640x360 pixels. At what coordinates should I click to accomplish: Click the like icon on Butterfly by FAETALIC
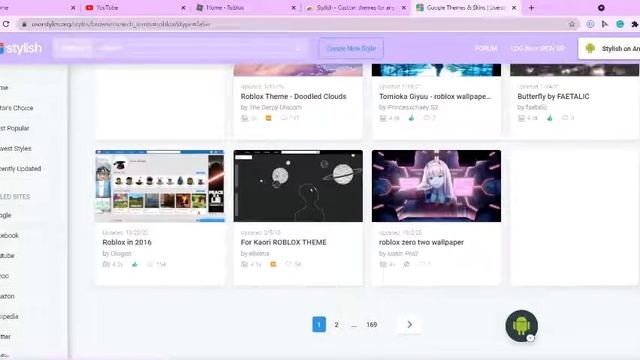coord(550,118)
